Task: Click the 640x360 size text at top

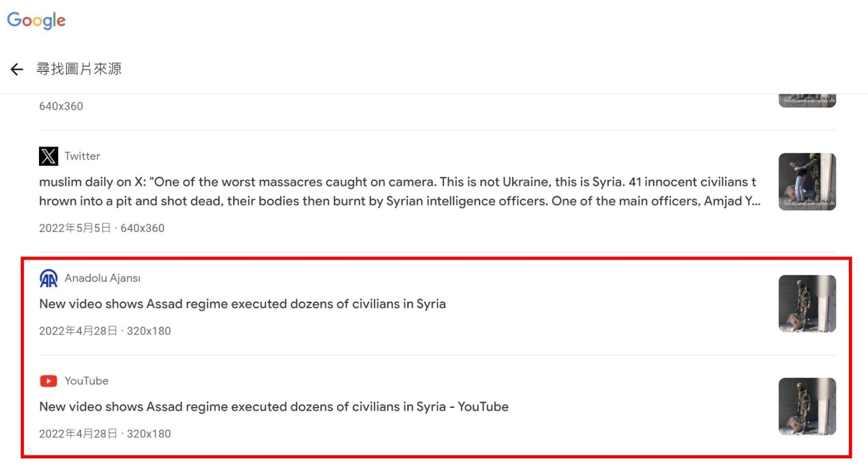Action: pos(61,106)
